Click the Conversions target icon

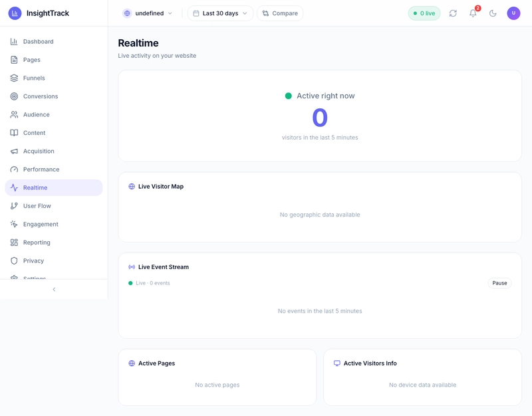[x=14, y=96]
